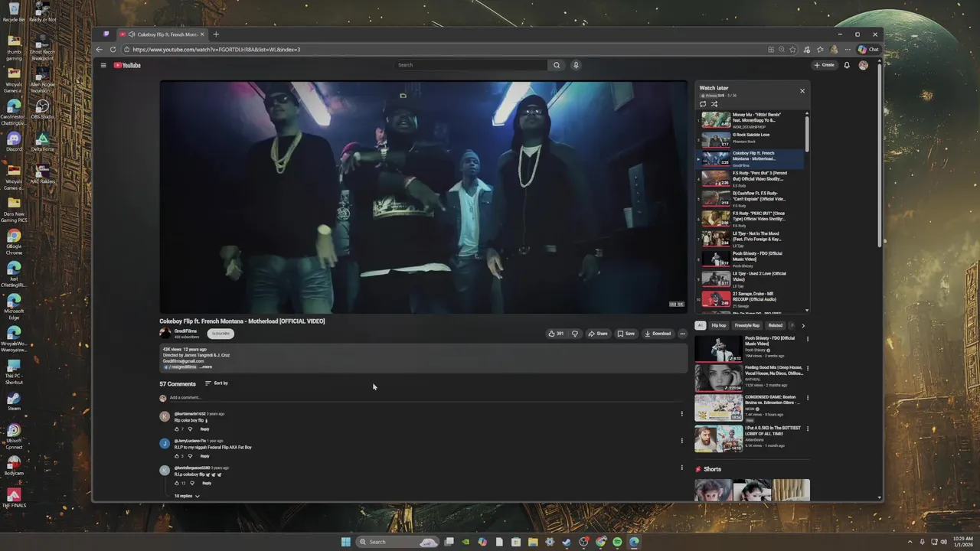Toggle loop playlist in Watch later
Screen dimensions: 980x551
tap(703, 104)
